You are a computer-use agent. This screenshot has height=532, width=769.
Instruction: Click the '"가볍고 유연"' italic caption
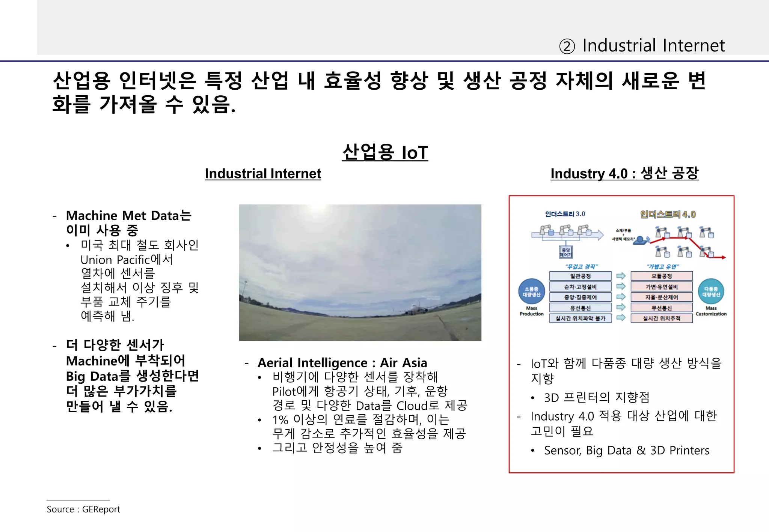(663, 267)
